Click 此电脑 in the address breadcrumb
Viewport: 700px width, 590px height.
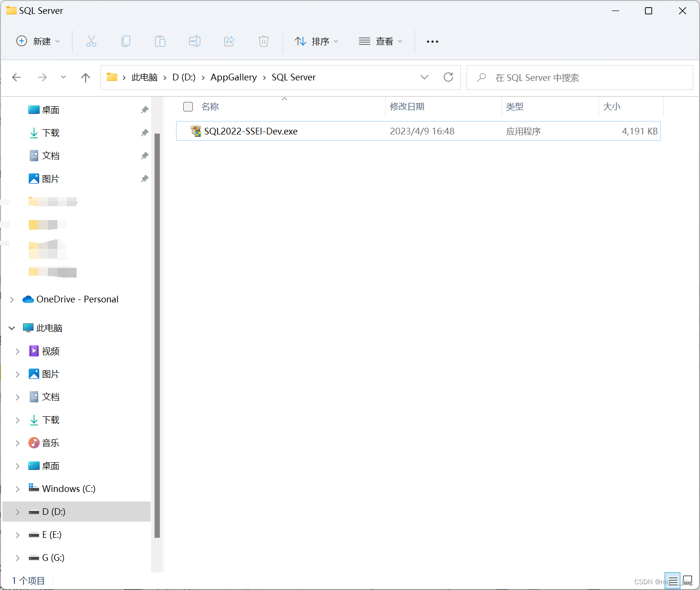click(x=144, y=77)
